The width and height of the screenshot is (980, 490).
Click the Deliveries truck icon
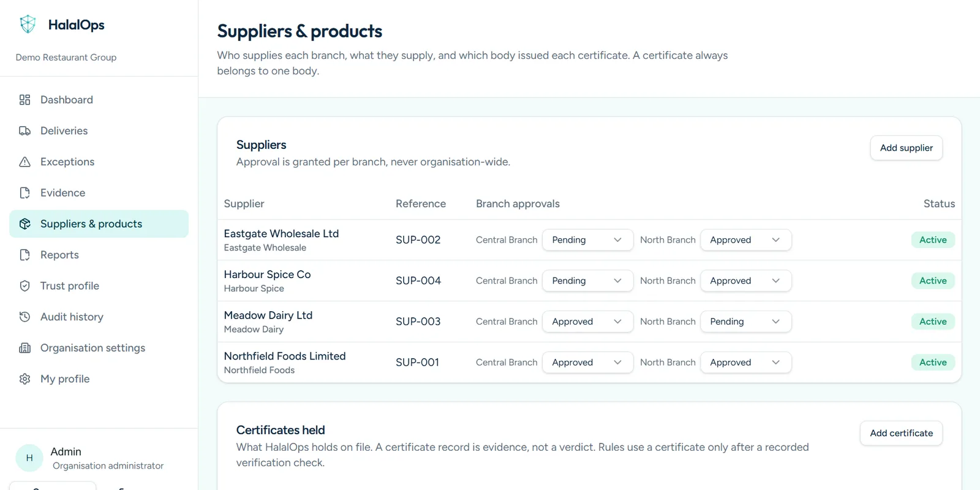24,131
